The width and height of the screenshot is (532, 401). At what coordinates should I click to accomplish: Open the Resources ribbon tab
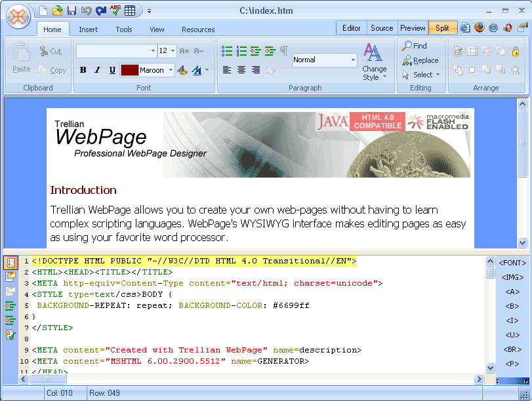point(198,29)
